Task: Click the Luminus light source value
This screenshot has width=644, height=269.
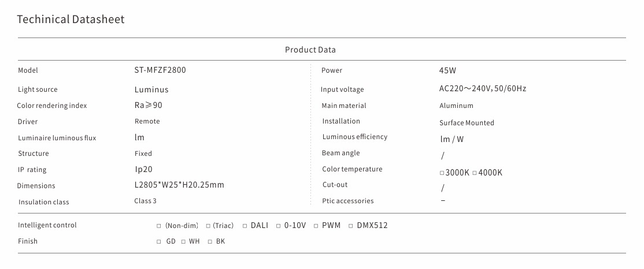Action: 151,89
